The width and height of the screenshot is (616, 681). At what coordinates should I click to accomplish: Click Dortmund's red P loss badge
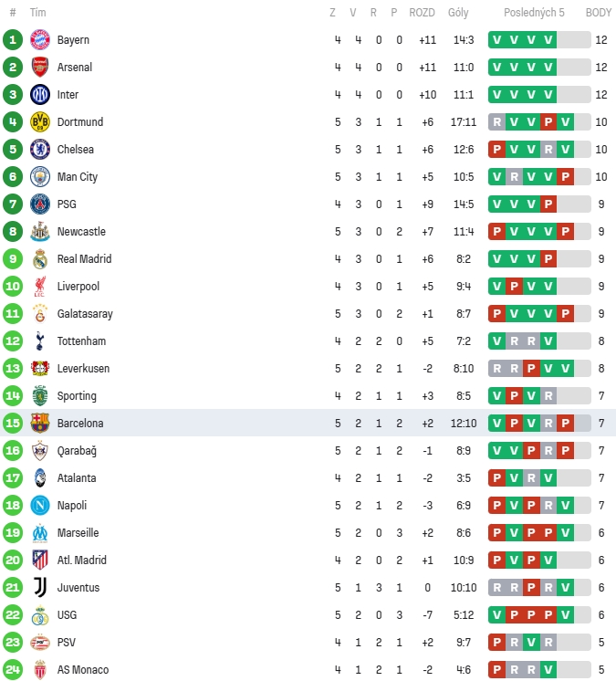pyautogui.click(x=548, y=122)
